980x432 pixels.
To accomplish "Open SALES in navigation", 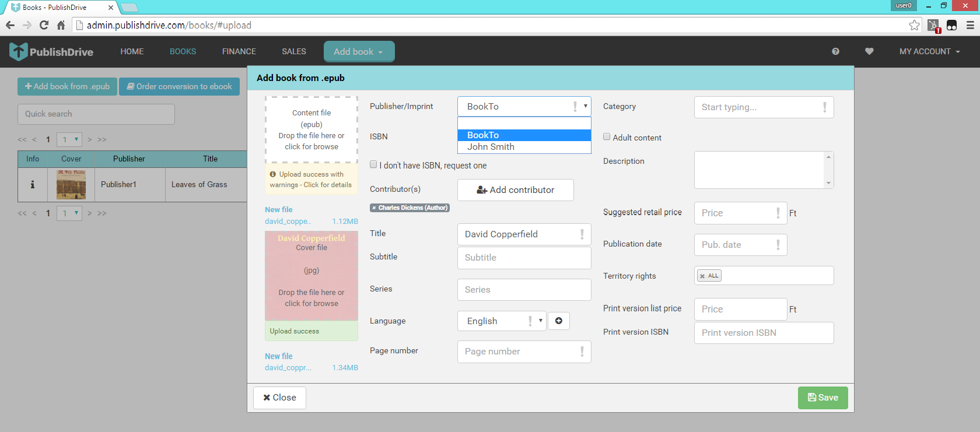I will [x=294, y=51].
